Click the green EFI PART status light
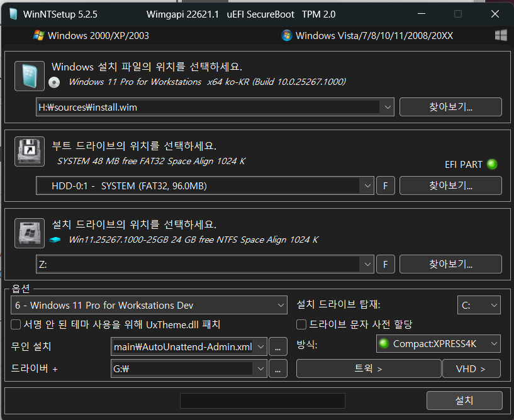Image resolution: width=514 pixels, height=420 pixels. pyautogui.click(x=492, y=164)
